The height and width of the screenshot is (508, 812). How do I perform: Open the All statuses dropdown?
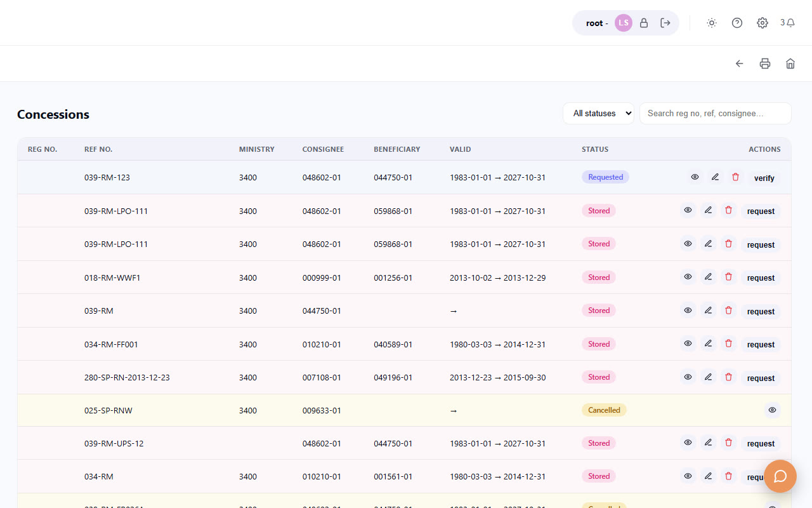[x=598, y=113]
